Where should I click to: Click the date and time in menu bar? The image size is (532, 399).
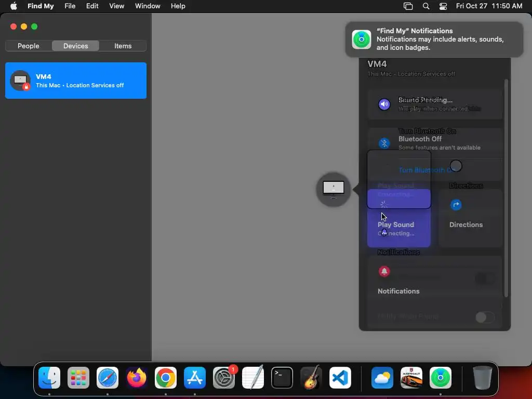(x=489, y=6)
